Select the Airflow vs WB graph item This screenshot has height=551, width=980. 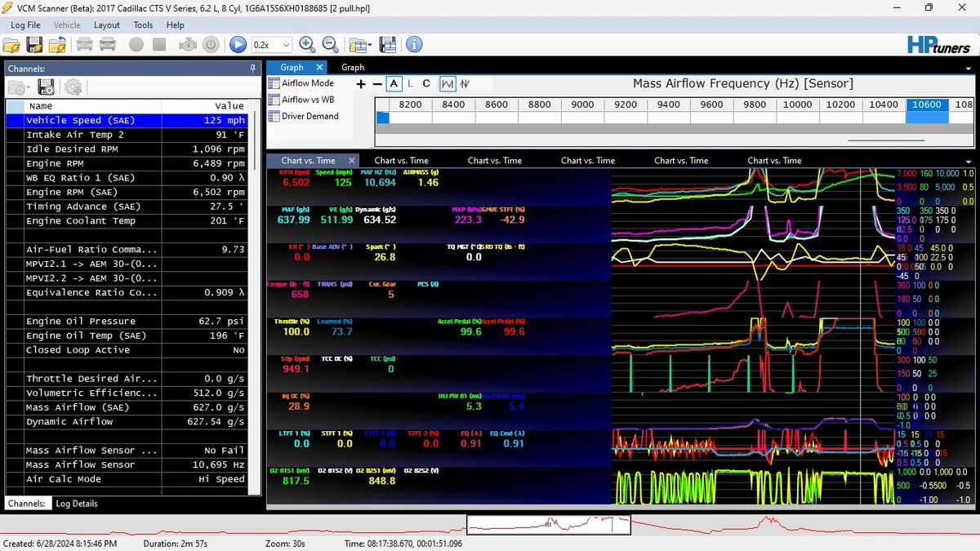tap(306, 100)
